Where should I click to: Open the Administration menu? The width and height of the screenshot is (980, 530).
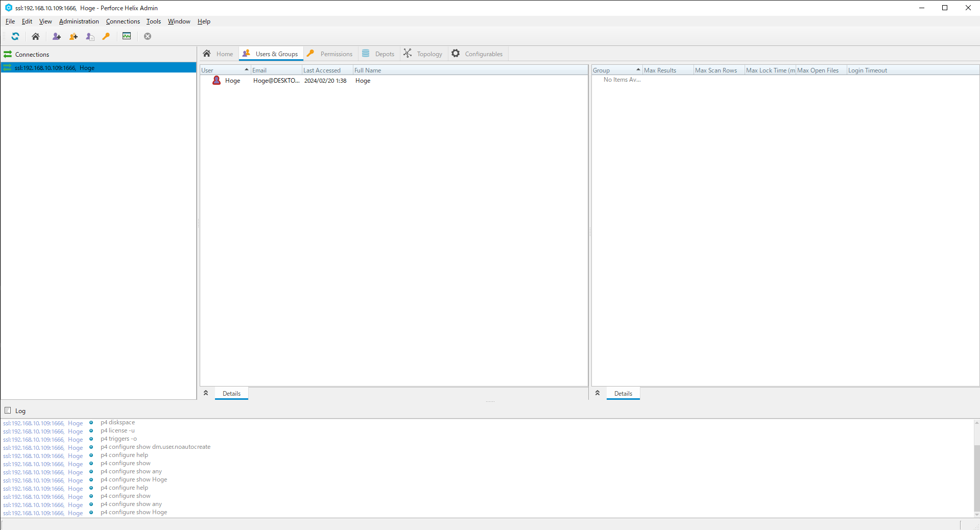pos(79,21)
